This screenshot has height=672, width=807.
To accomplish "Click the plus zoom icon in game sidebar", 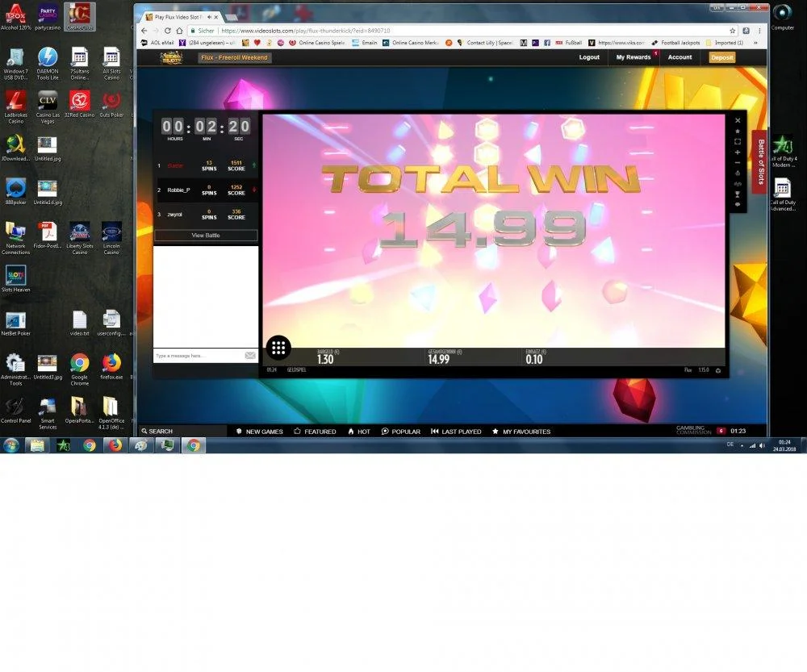I will pos(738,152).
